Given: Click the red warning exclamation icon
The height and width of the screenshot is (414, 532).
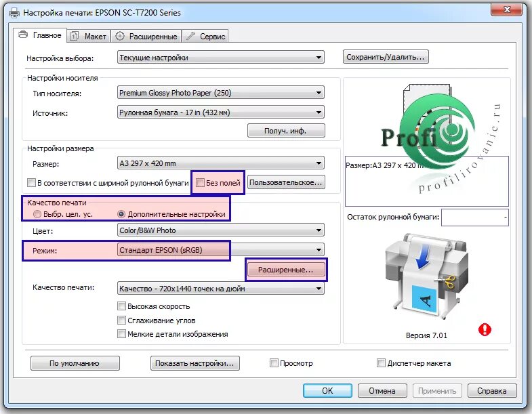Looking at the screenshot, I should 485,329.
